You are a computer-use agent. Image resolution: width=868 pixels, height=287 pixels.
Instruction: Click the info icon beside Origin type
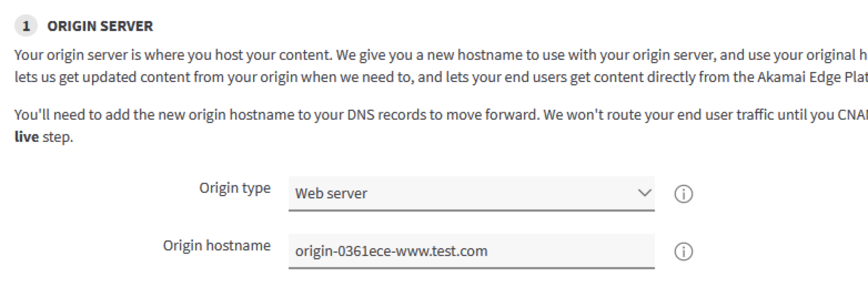[683, 194]
